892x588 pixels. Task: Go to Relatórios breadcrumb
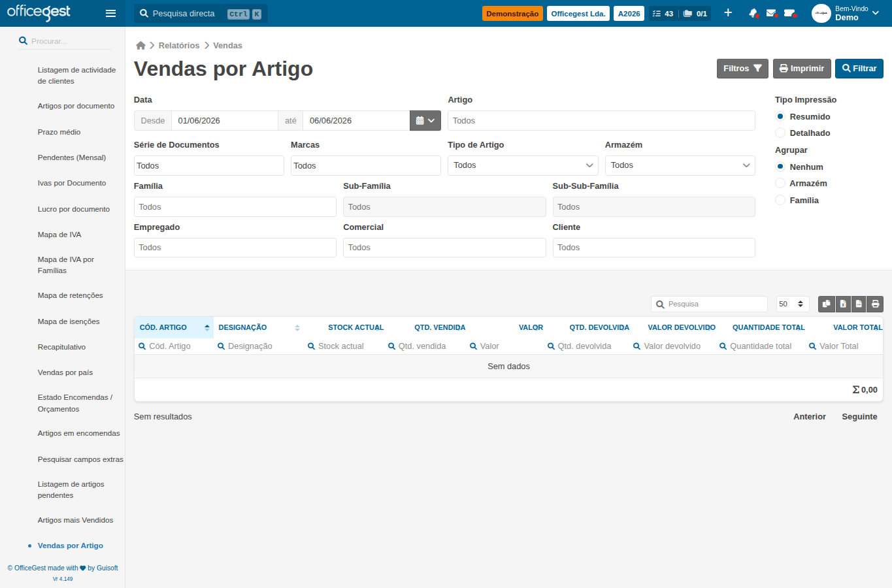point(179,45)
